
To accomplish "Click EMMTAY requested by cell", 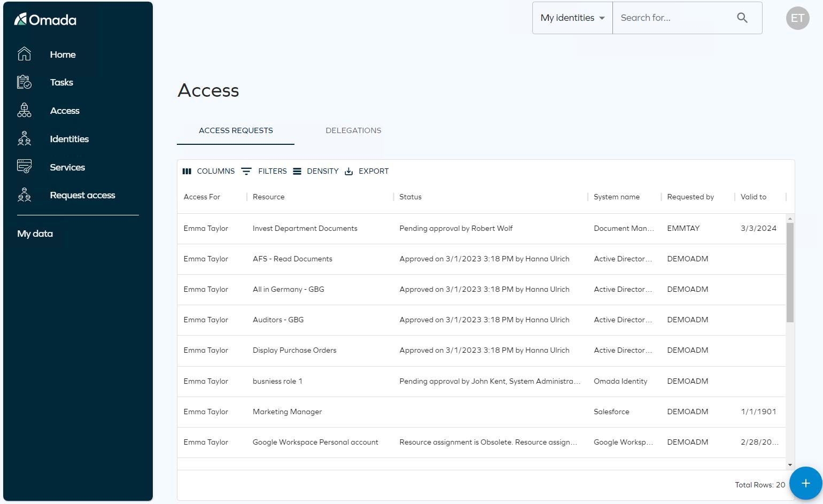I will pos(684,228).
